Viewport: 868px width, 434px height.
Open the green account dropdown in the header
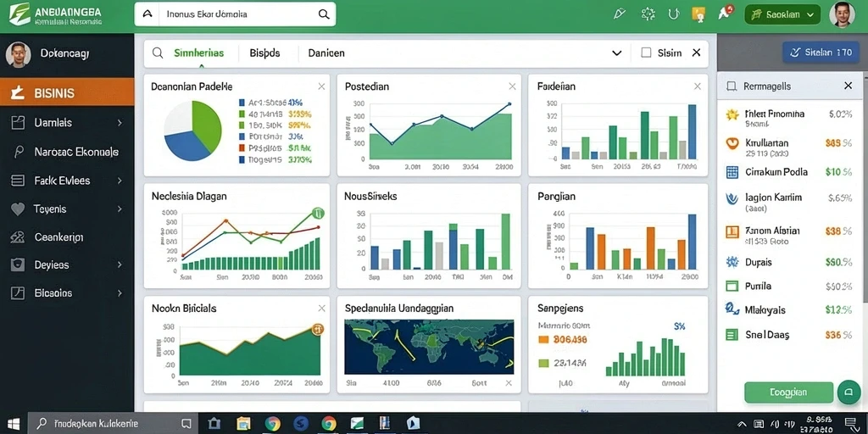click(x=782, y=15)
